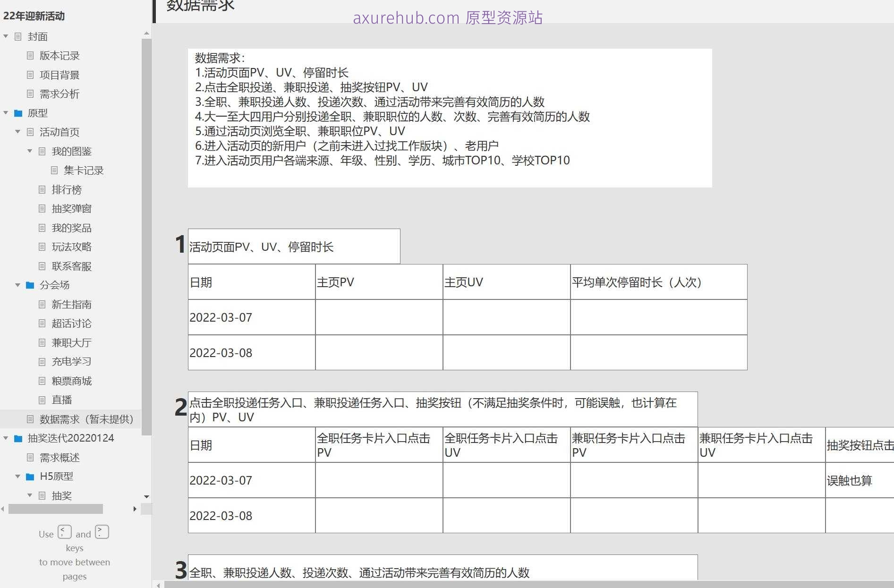894x588 pixels.
Task: Click the page icon beside 需求概述
Action: pyautogui.click(x=30, y=457)
